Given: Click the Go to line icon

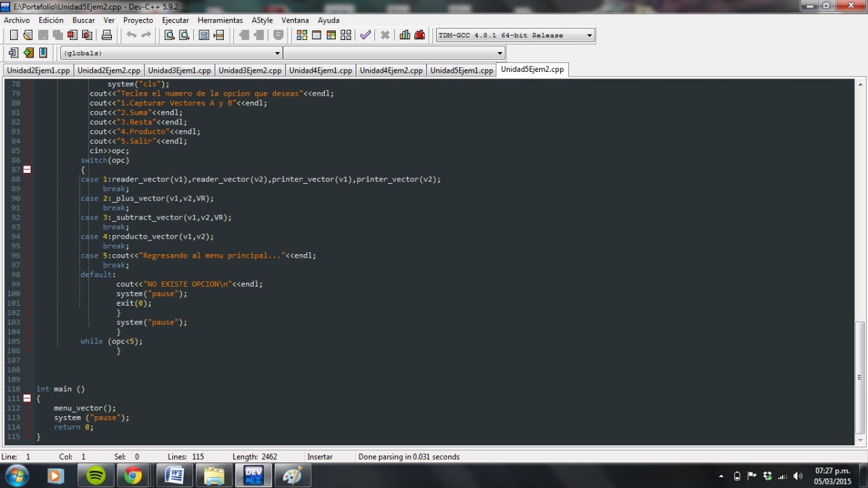Looking at the screenshot, I should click(x=218, y=35).
